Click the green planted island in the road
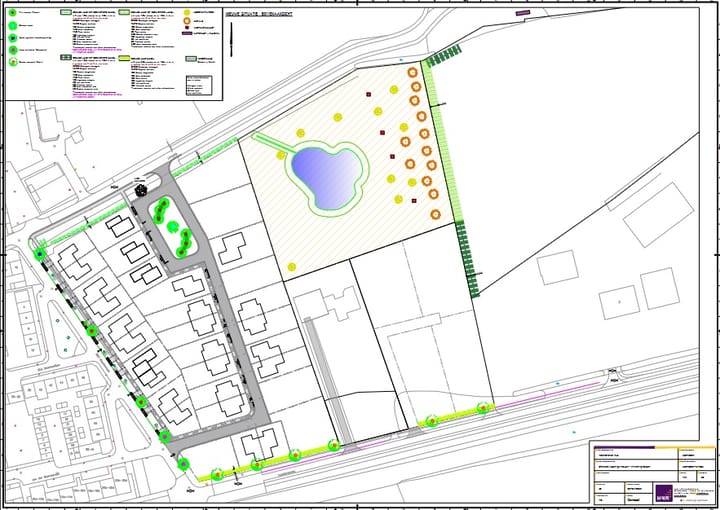Image resolution: width=720 pixels, height=510 pixels. [173, 227]
